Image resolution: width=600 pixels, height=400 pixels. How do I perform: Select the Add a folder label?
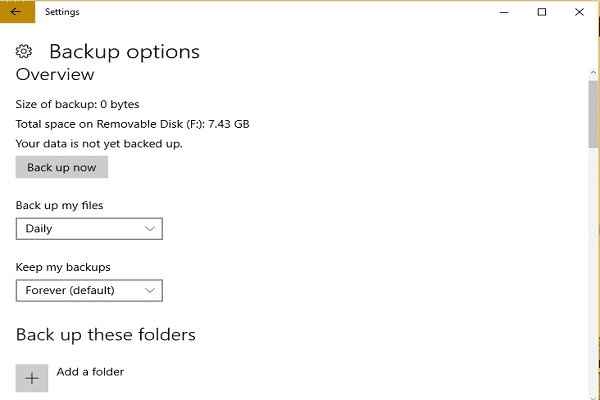point(90,372)
